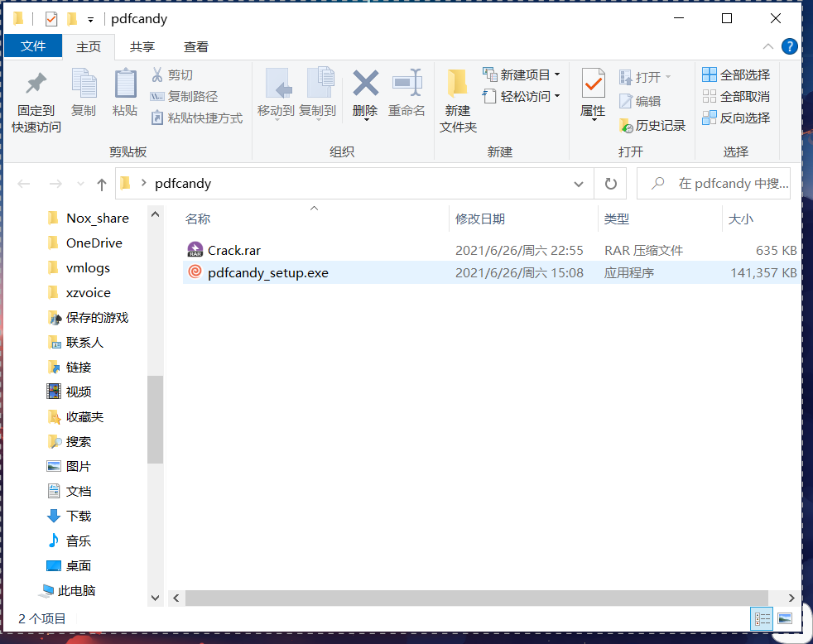Open the 新建项目 dropdown
The height and width of the screenshot is (644, 813).
click(522, 75)
